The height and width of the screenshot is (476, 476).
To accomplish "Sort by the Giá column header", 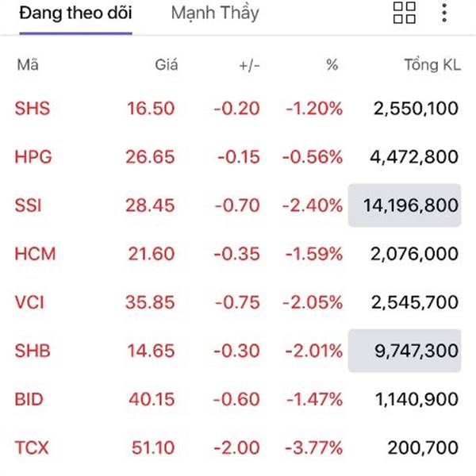I will [166, 65].
